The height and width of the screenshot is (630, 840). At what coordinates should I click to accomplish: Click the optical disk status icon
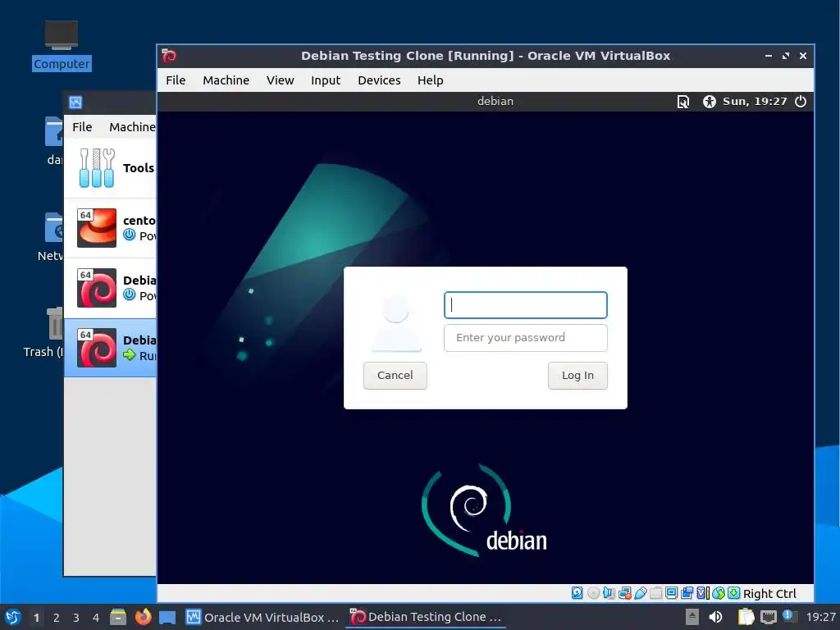[x=593, y=593]
